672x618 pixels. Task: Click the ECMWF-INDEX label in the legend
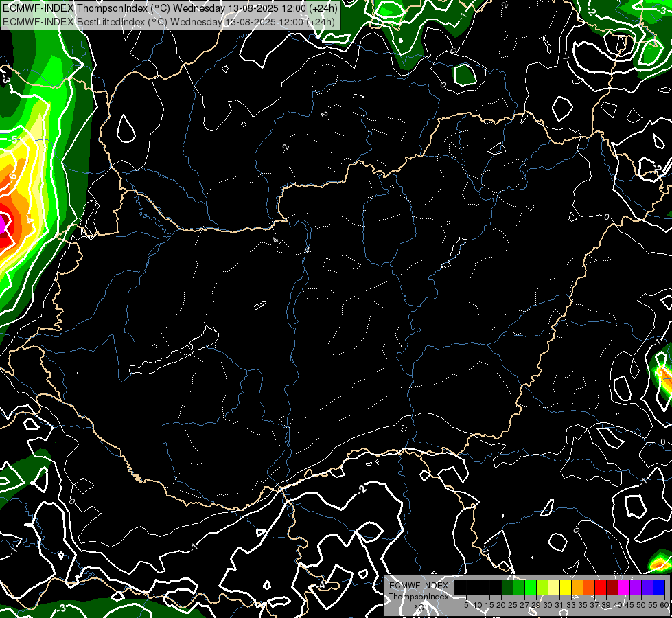click(419, 586)
